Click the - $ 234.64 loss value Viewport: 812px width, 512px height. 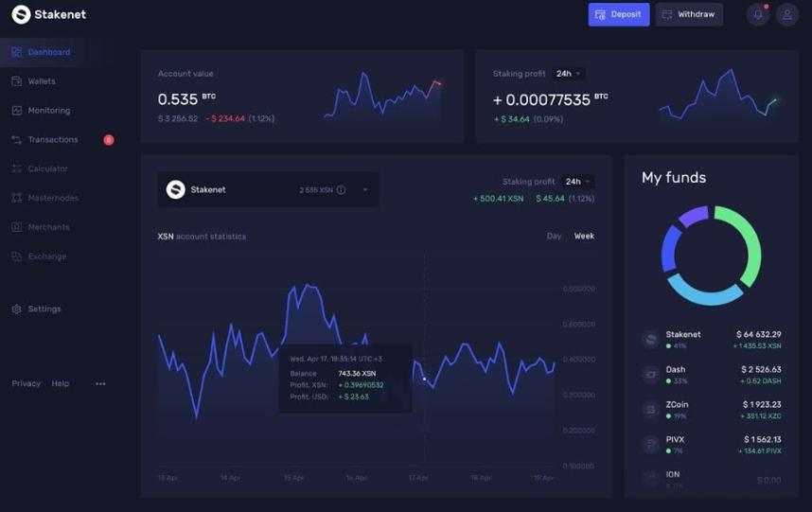pos(224,118)
